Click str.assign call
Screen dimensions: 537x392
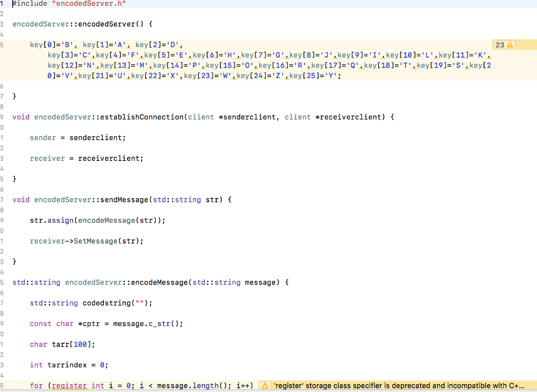click(x=52, y=221)
